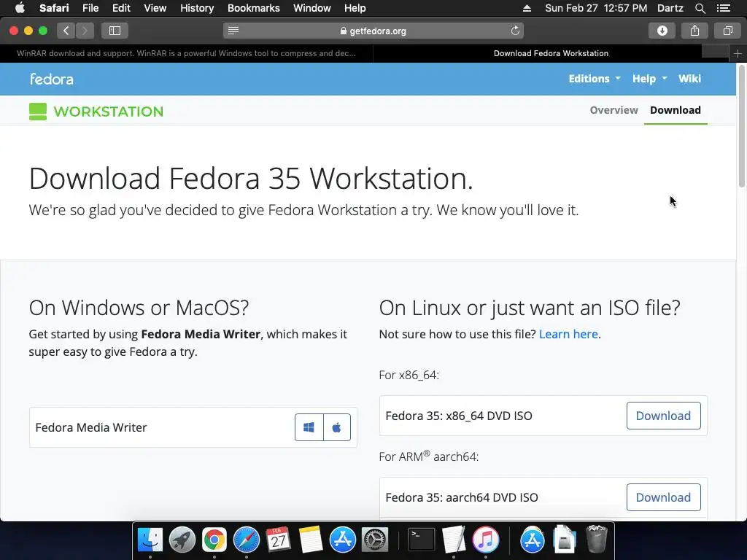The width and height of the screenshot is (747, 560).
Task: Expand the Help dropdown menu
Action: (649, 79)
